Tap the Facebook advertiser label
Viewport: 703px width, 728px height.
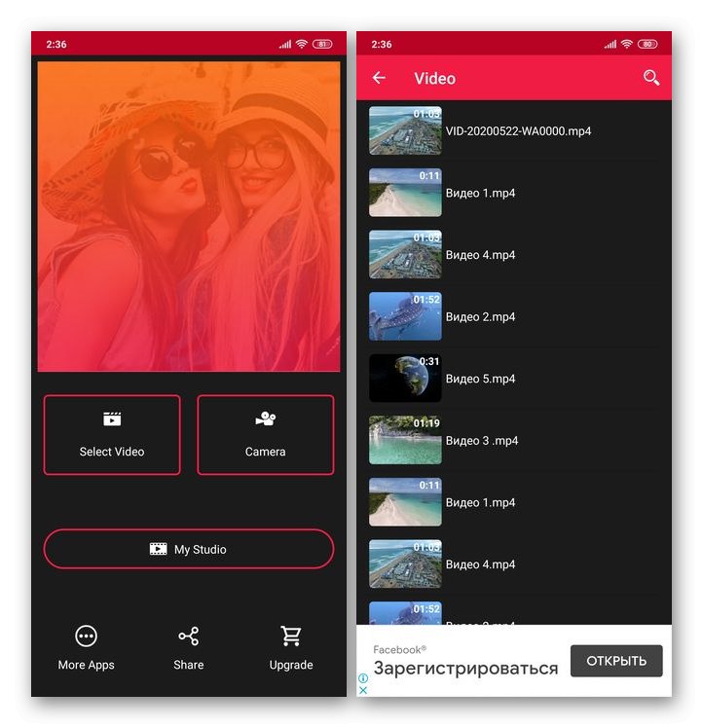tap(399, 649)
